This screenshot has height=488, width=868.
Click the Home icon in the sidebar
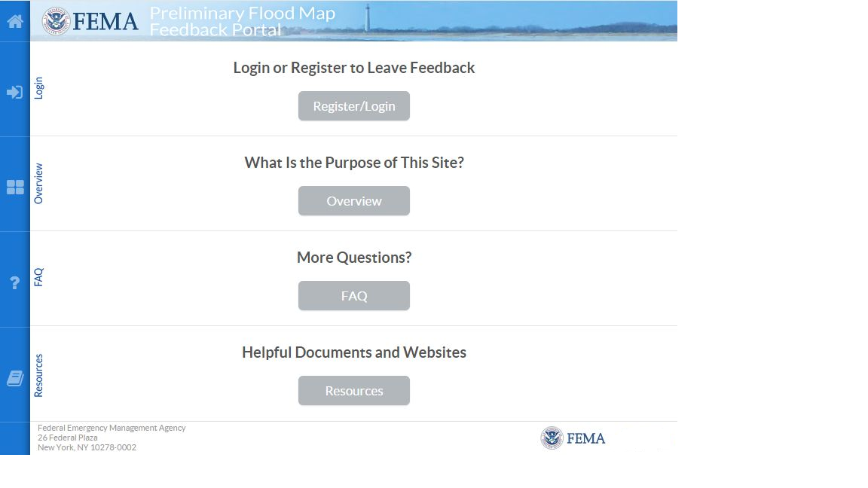15,21
